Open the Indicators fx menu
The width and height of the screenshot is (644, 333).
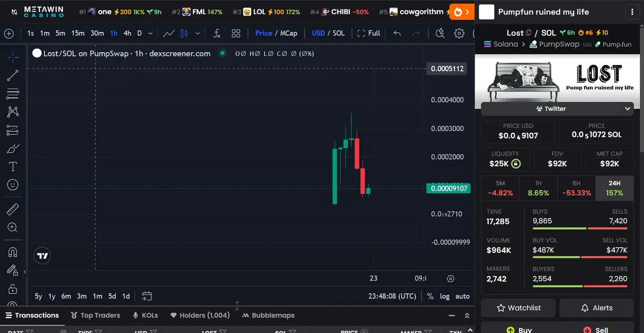[217, 33]
